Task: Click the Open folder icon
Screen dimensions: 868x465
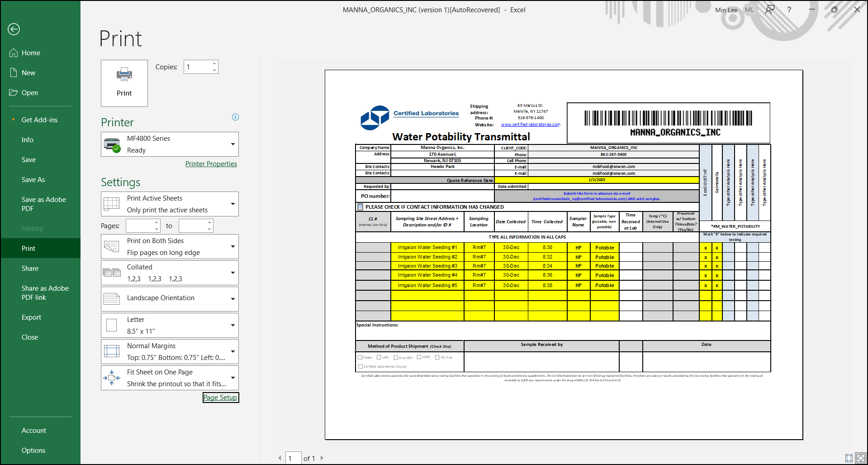Action: coord(14,93)
